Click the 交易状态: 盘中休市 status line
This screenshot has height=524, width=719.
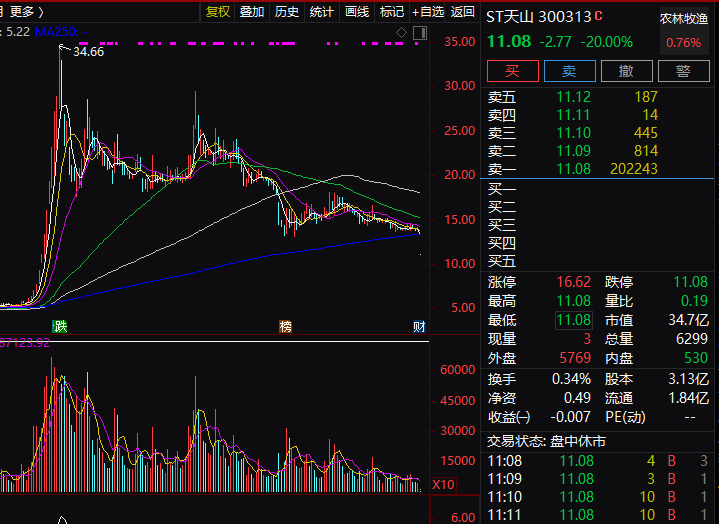(546, 441)
